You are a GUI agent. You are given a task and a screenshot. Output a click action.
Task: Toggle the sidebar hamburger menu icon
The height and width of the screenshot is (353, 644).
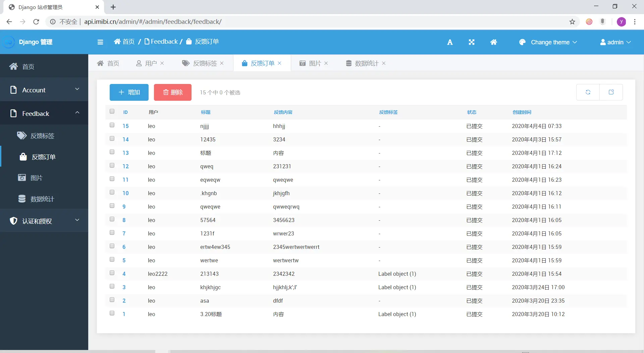point(100,42)
